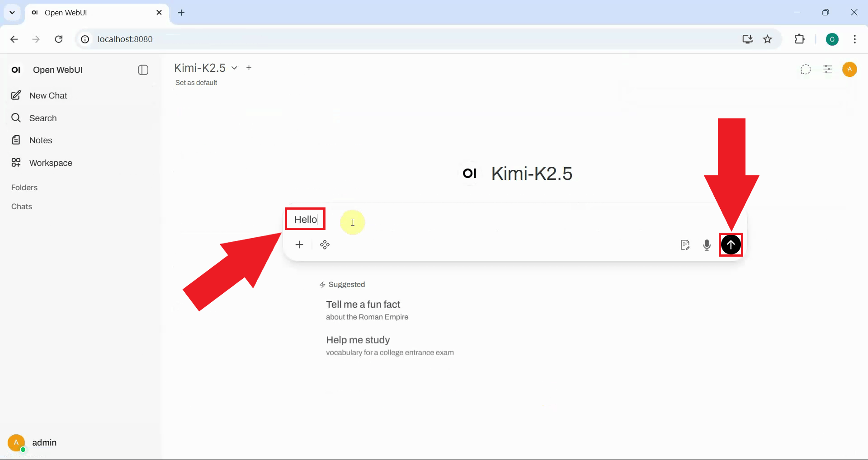
Task: Select the tools icon beside the plus button
Action: pyautogui.click(x=325, y=244)
